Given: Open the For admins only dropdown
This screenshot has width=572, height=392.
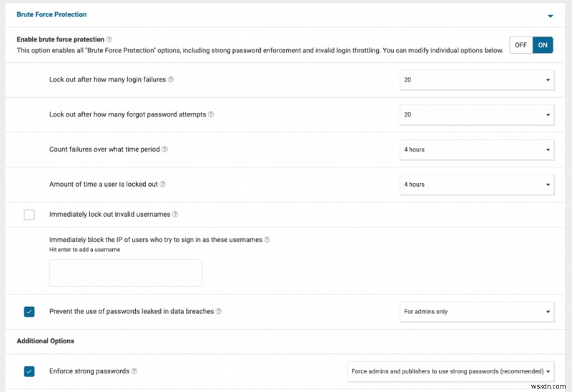Looking at the screenshot, I should point(476,311).
